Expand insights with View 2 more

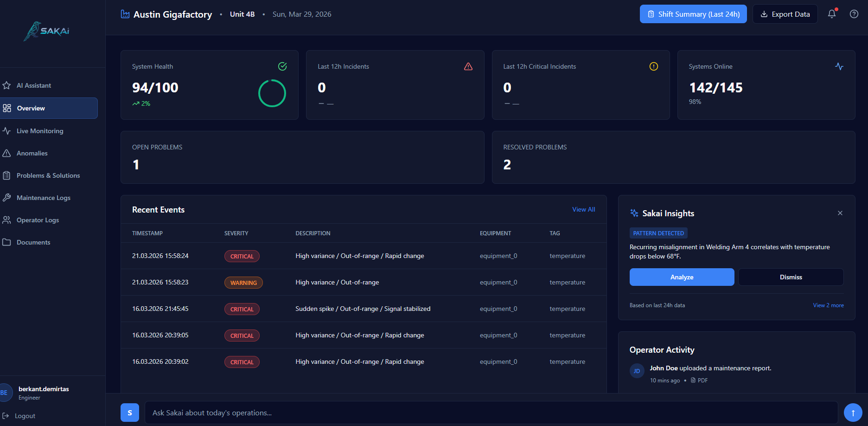828,305
